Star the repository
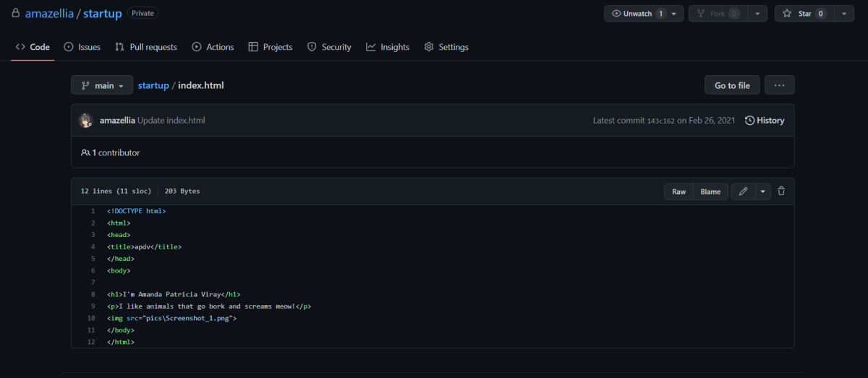The width and height of the screenshot is (868, 378). click(x=804, y=14)
